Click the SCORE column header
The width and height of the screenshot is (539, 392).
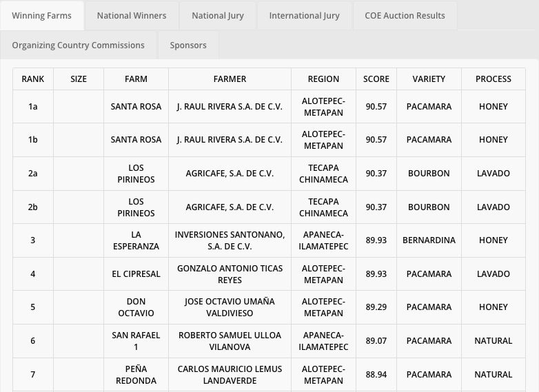[376, 79]
